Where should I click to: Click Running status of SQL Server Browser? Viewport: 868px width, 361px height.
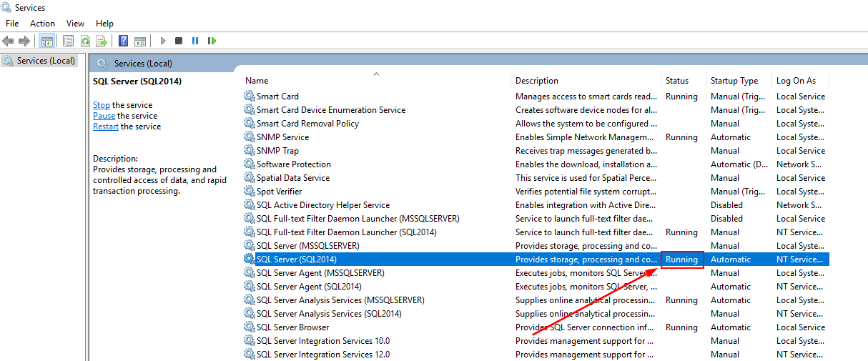(681, 327)
